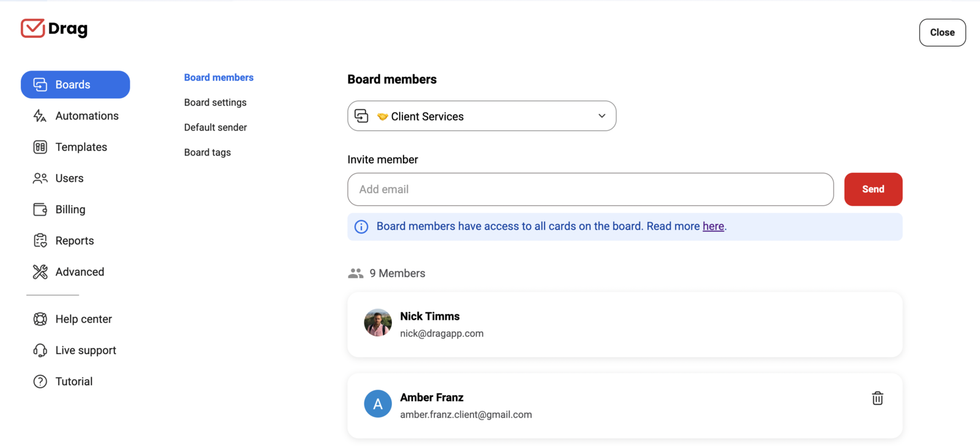
Task: Launch the Tutorial from the sidebar
Action: click(x=75, y=382)
